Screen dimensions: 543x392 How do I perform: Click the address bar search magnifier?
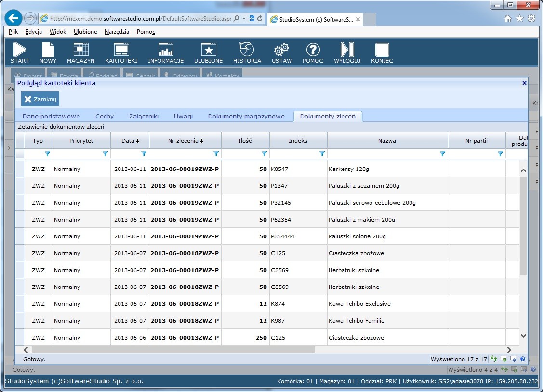[x=236, y=18]
